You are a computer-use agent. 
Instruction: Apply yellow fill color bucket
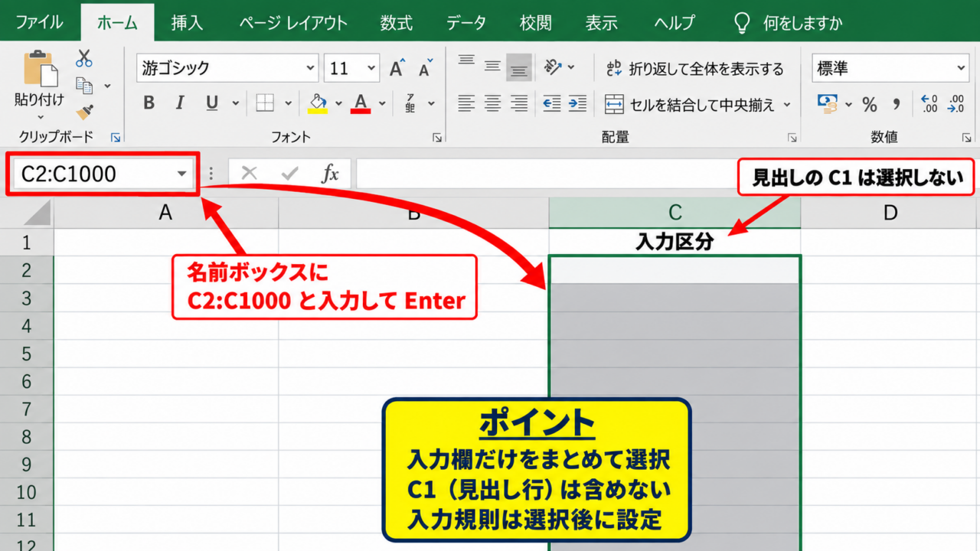pos(318,103)
